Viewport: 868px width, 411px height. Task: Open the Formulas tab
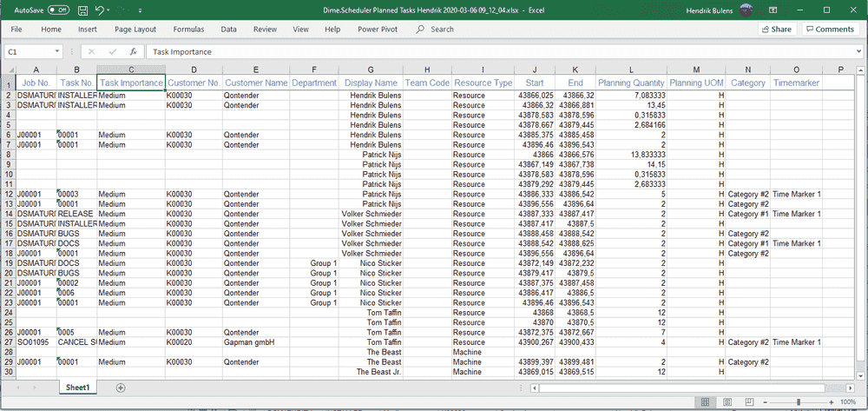tap(188, 30)
